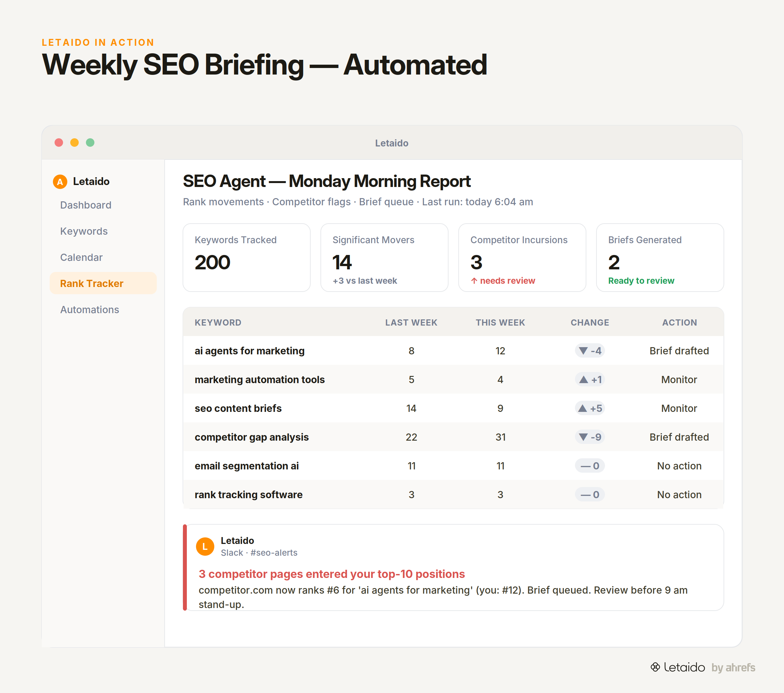Sort by the ACTION column header
Screen dimensions: 784x693
[x=679, y=322]
